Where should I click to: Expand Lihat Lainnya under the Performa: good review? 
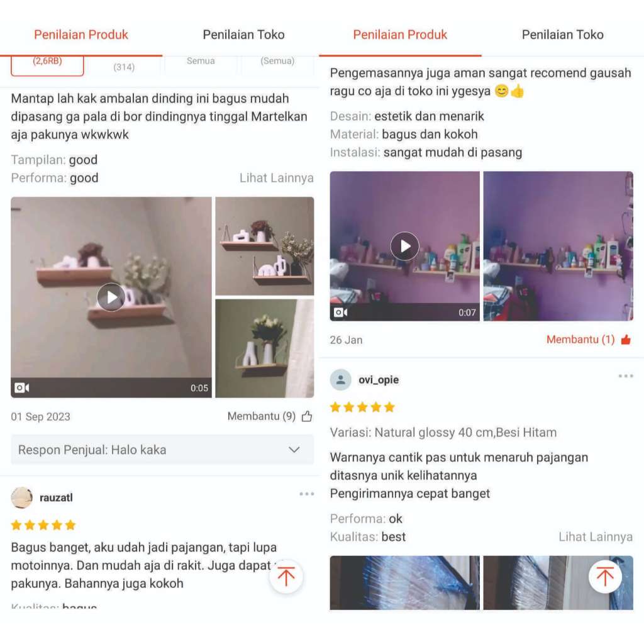(277, 178)
